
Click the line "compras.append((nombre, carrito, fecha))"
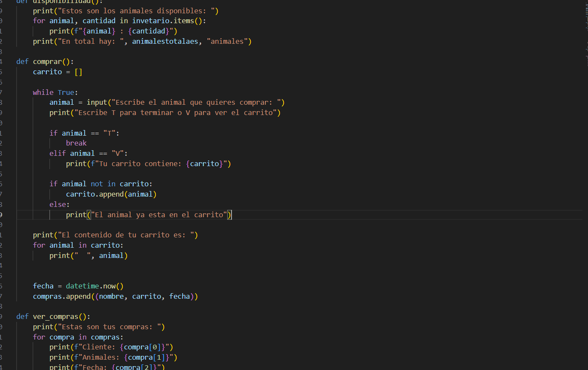116,296
